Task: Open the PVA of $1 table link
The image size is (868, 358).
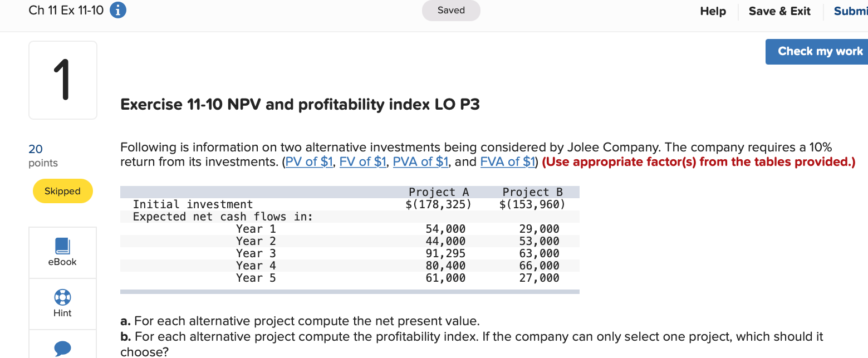Action: tap(422, 162)
